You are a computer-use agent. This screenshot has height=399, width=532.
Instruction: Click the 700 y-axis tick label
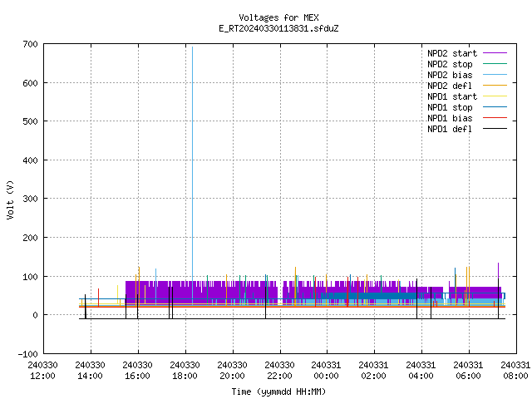coord(30,44)
